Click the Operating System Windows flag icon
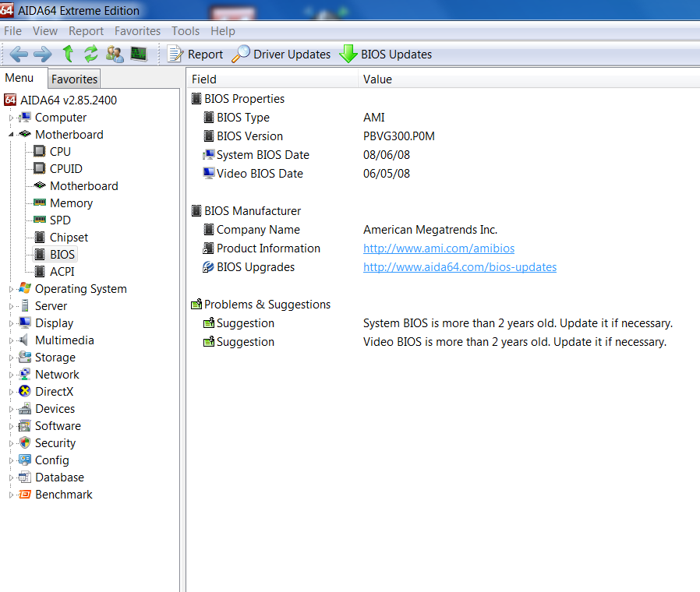Image resolution: width=700 pixels, height=592 pixels. click(25, 288)
